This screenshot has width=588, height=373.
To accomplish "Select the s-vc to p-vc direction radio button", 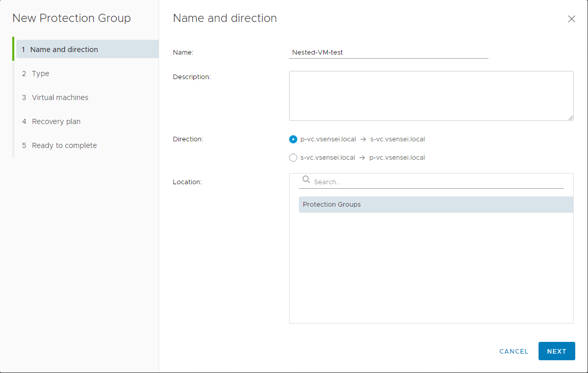I will [293, 158].
